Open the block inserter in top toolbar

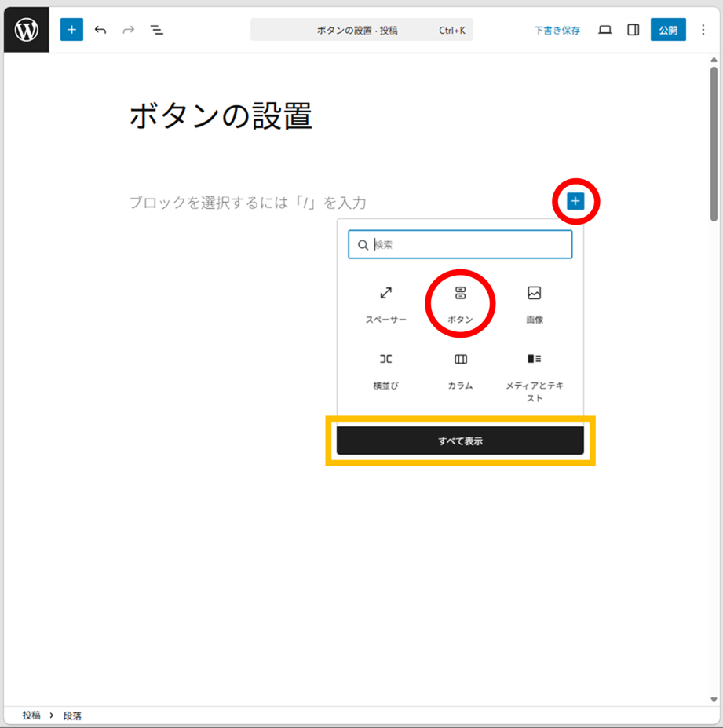[x=71, y=30]
